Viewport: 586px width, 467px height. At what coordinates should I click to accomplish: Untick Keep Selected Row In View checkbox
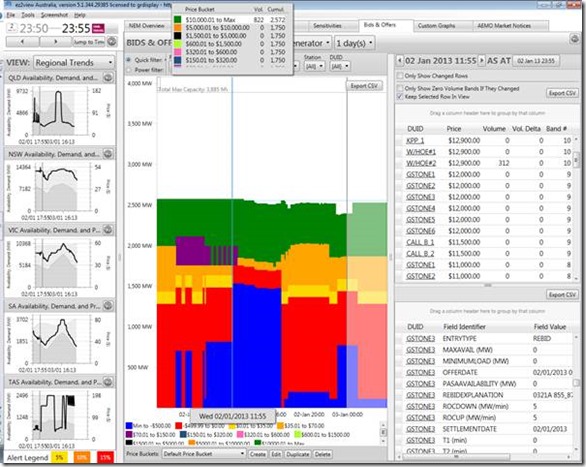400,97
